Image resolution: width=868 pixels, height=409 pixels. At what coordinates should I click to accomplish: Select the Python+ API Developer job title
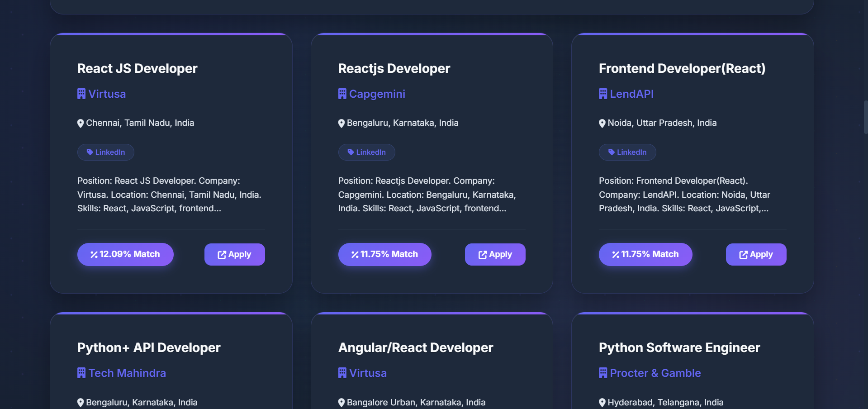(x=149, y=347)
